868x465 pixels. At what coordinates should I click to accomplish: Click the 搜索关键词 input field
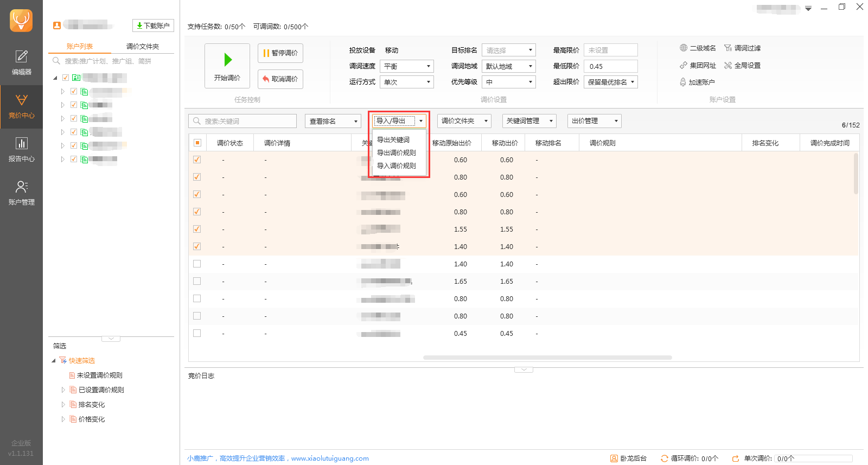point(242,121)
